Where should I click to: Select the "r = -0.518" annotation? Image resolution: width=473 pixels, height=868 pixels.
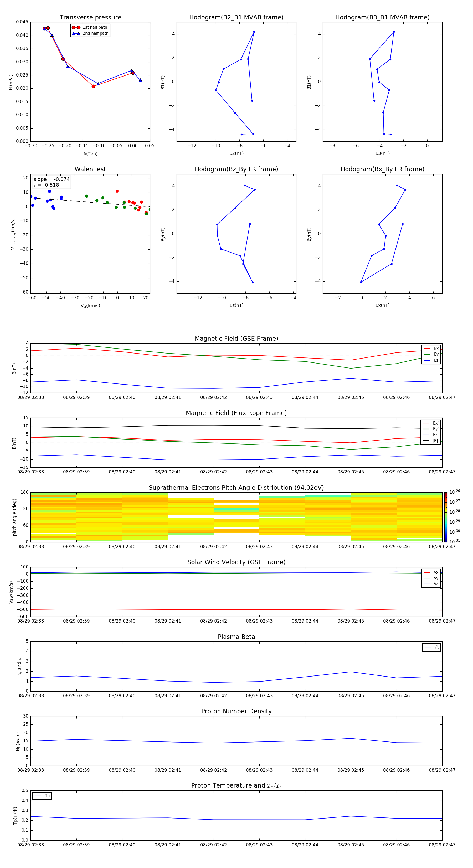(x=47, y=185)
